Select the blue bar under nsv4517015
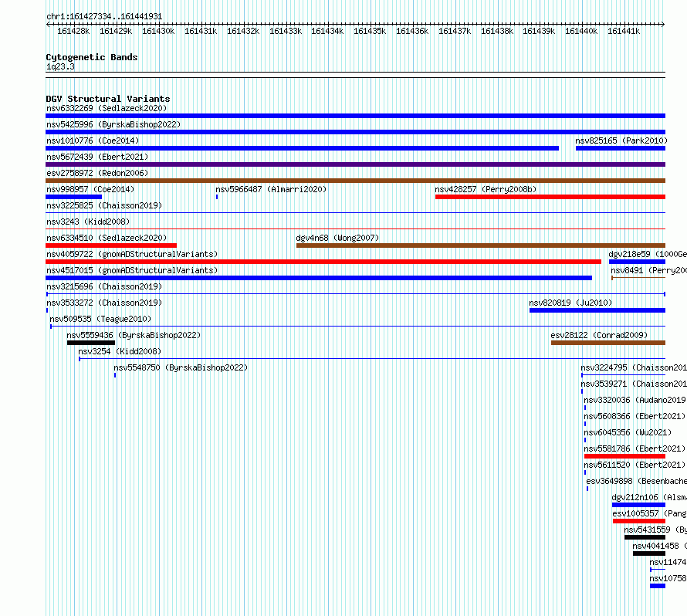The height and width of the screenshot is (616, 687). tap(319, 278)
